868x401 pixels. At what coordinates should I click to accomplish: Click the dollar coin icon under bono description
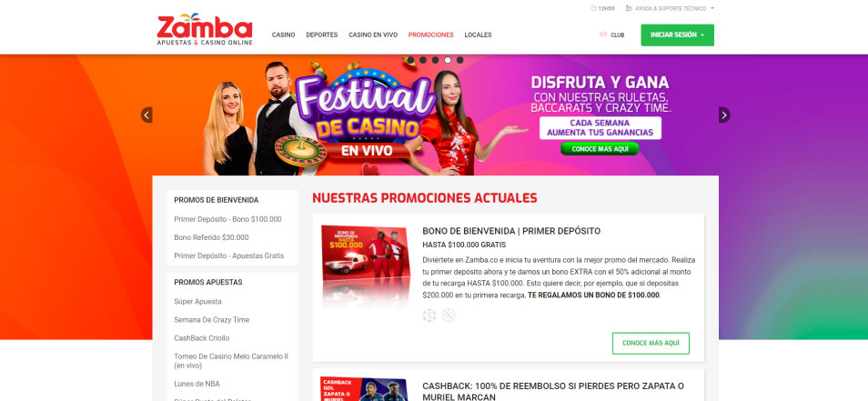pos(429,316)
